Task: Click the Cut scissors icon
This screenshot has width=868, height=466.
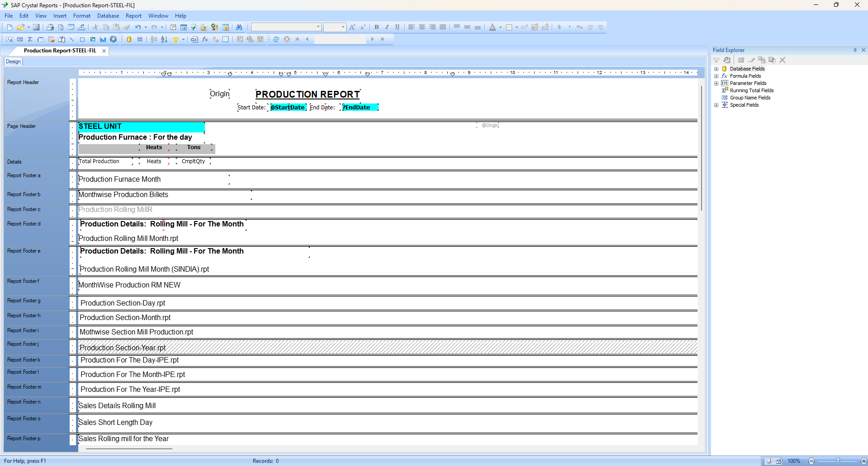Action: coord(95,27)
